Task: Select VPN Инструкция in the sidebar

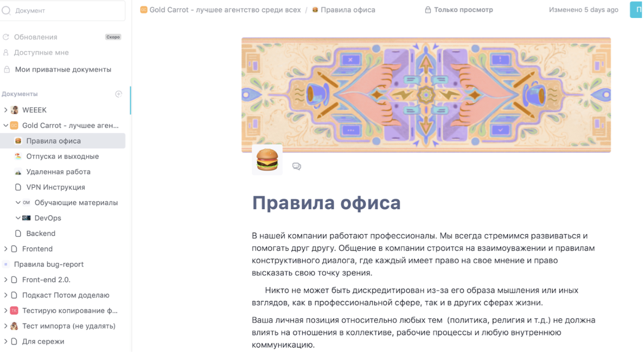Action: point(55,187)
